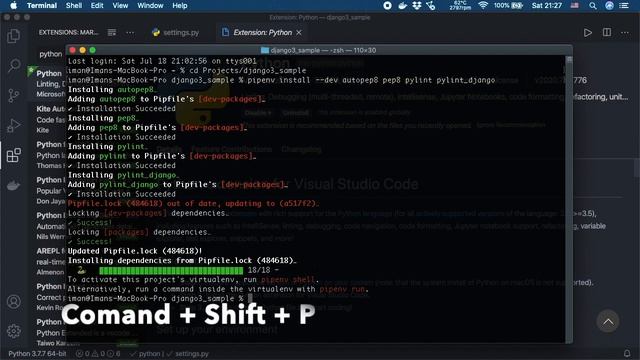This screenshot has width=640, height=360.
Task: Open the View menu
Action: tap(120, 5)
